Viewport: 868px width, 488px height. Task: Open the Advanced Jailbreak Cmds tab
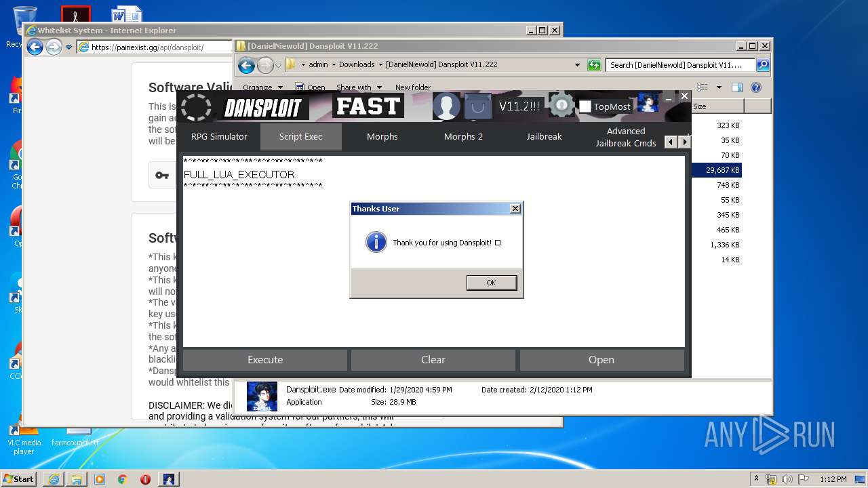click(625, 137)
